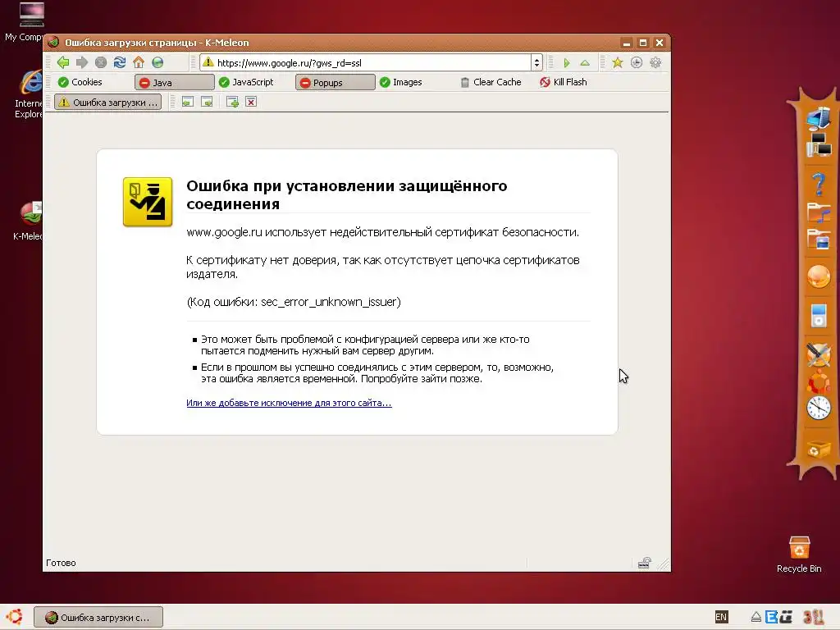Open network computers icon in dock
Viewport: 840px width, 630px height.
(819, 145)
